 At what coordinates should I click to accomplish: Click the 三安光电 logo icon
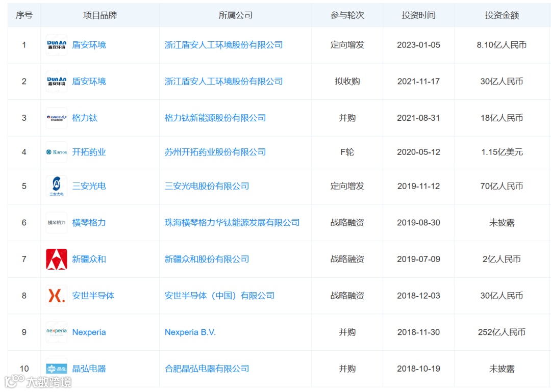56,186
